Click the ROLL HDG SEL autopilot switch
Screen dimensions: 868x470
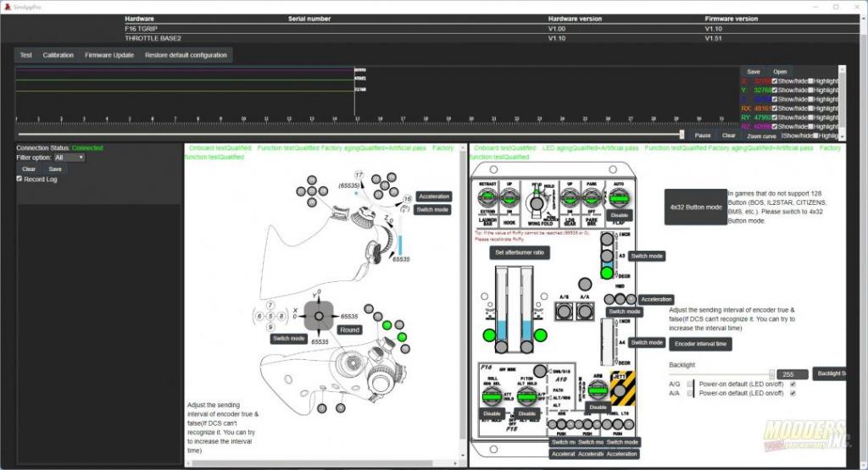(x=492, y=396)
